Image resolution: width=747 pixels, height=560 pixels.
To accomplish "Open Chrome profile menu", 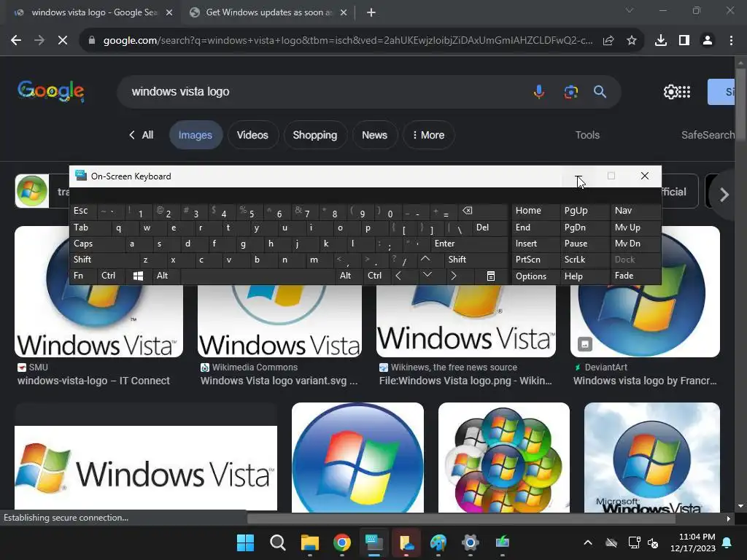I will coord(708,41).
